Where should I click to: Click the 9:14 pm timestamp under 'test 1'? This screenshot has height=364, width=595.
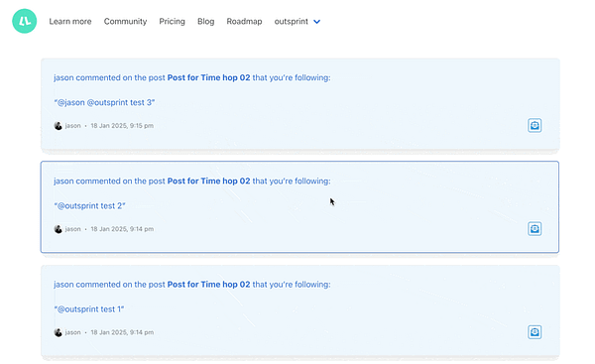pos(122,332)
